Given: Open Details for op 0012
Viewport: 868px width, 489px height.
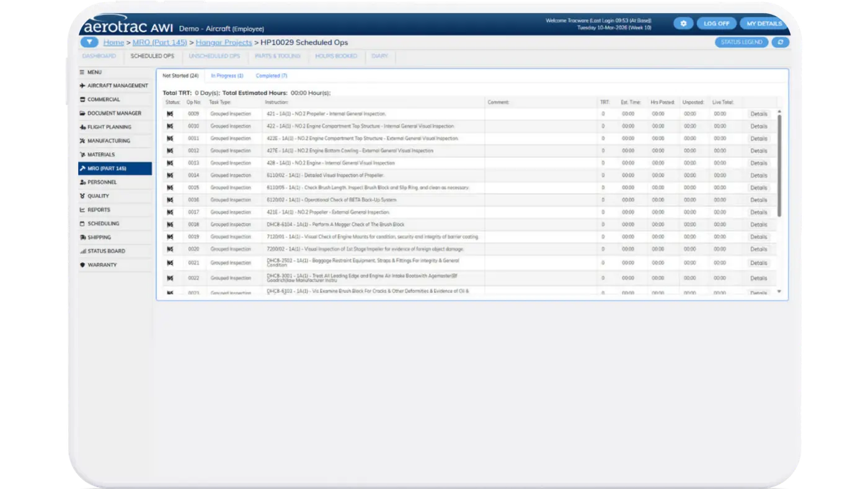Looking at the screenshot, I should [x=758, y=151].
